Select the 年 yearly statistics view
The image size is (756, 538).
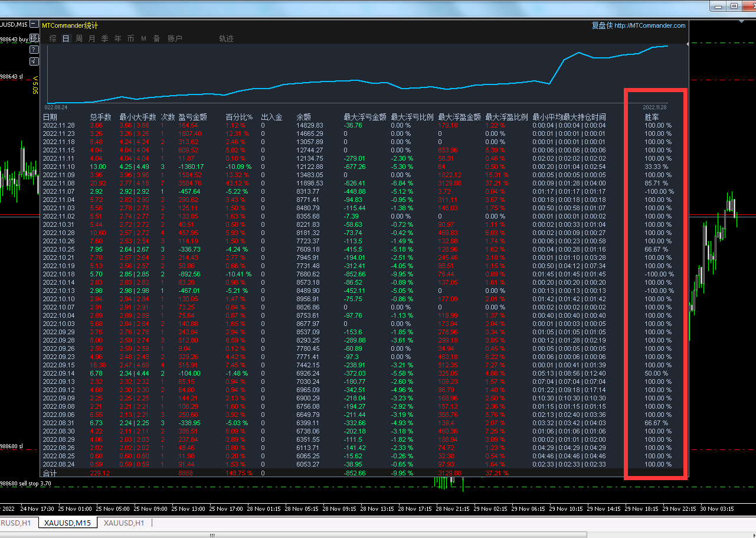click(x=117, y=38)
